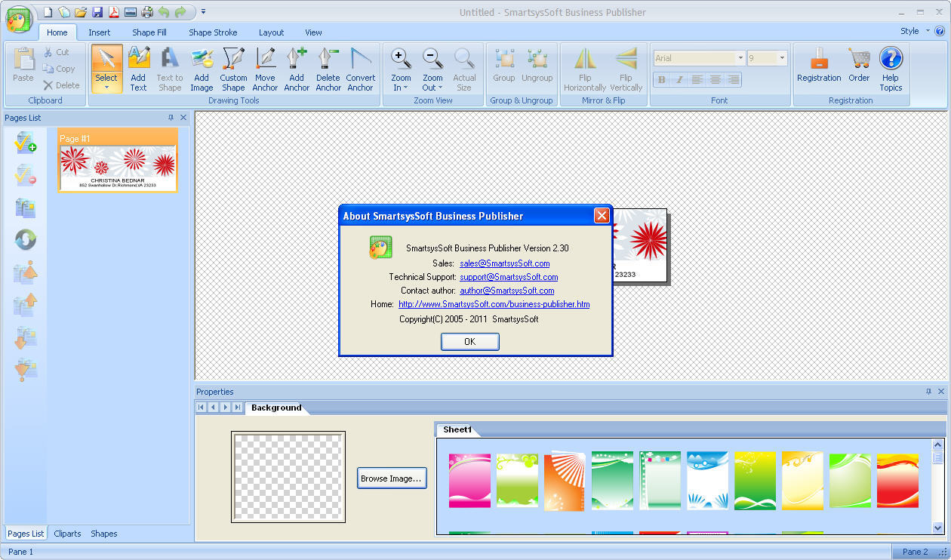Open the View ribbon tab
The width and height of the screenshot is (951, 560).
click(313, 32)
